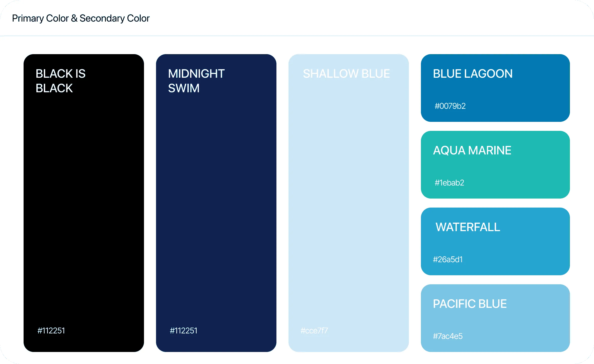The height and width of the screenshot is (364, 594).
Task: Click the BLACK IS BLACK label
Action: (60, 81)
